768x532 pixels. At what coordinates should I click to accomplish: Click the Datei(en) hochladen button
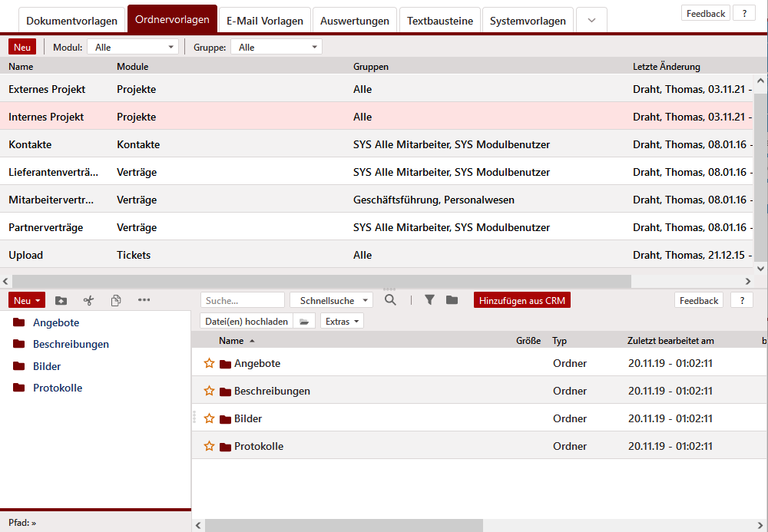tap(247, 322)
